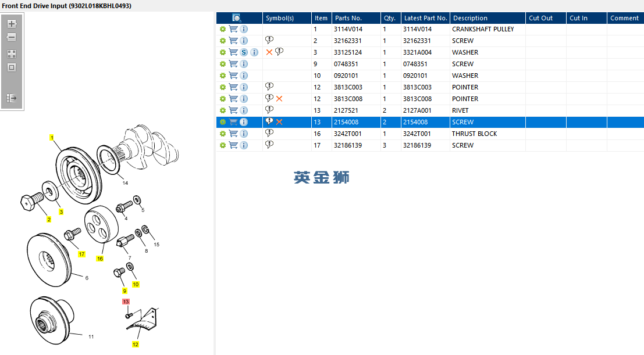Add SCREW 32162331 to cart
Viewport: 644px width, 355px height.
pyautogui.click(x=233, y=41)
